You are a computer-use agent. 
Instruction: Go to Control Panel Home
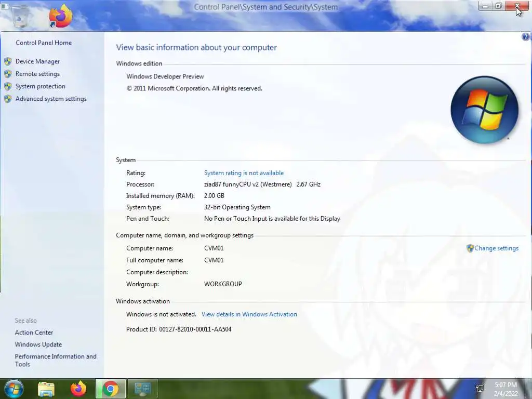click(44, 43)
